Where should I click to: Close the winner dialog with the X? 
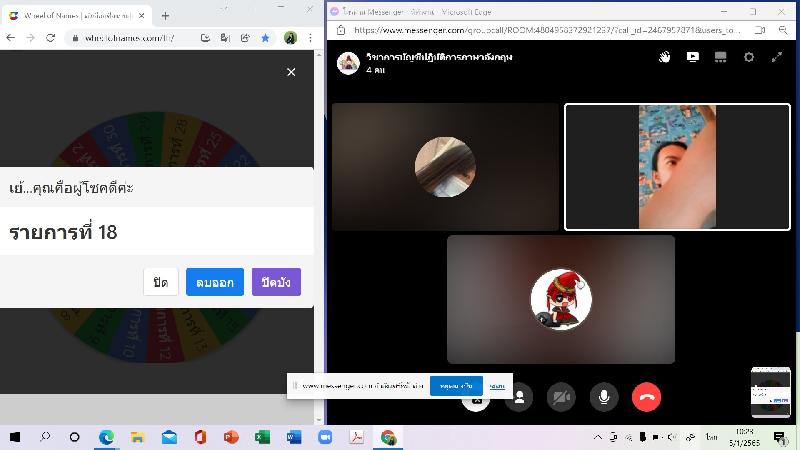click(291, 72)
